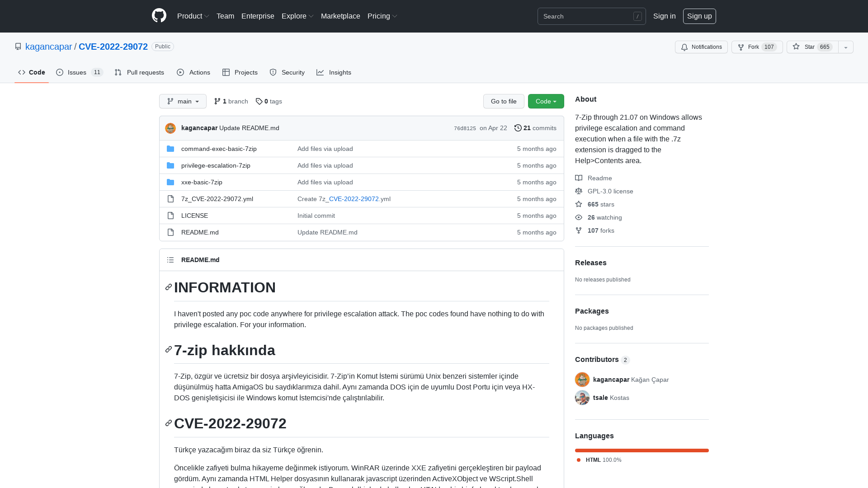
Task: Star the repository with Star button
Action: click(x=812, y=47)
